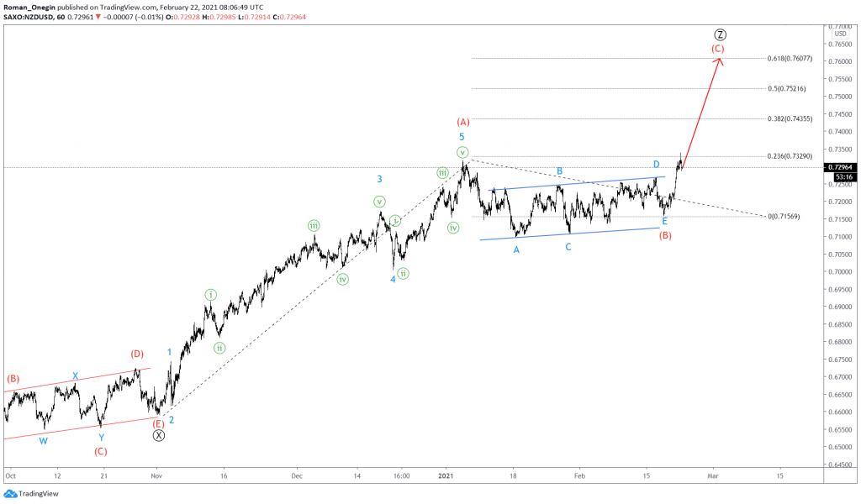This screenshot has width=861, height=504.
Task: Click the green circled iv wave marker
Action: (x=342, y=278)
